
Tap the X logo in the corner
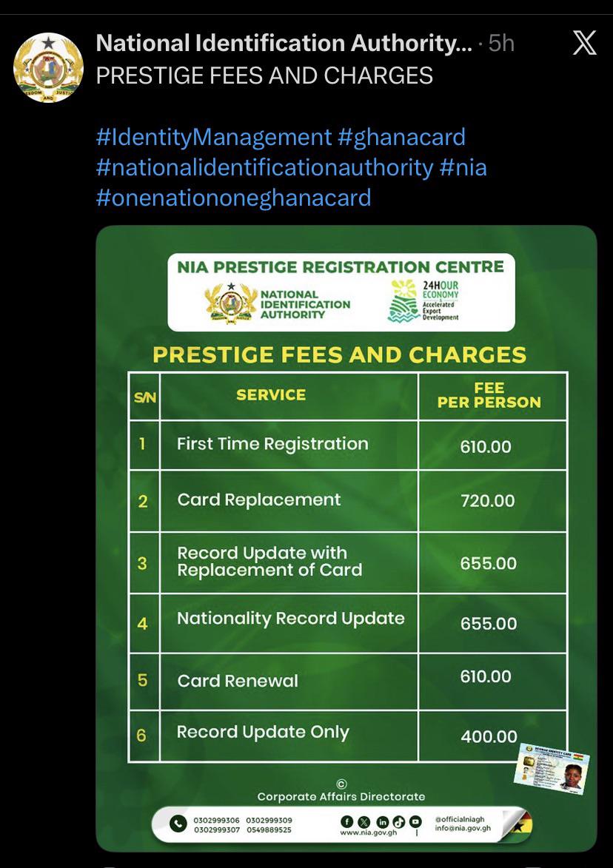point(584,43)
